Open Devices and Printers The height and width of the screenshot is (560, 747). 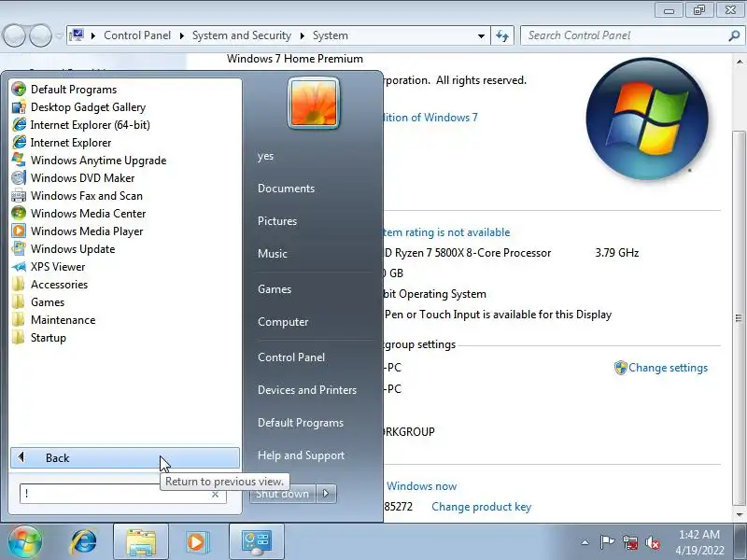coord(307,390)
